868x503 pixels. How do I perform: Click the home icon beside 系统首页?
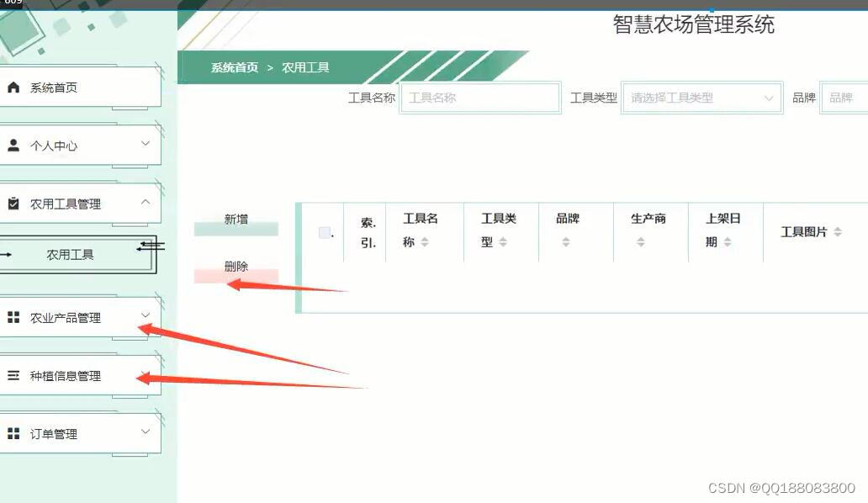tap(12, 86)
